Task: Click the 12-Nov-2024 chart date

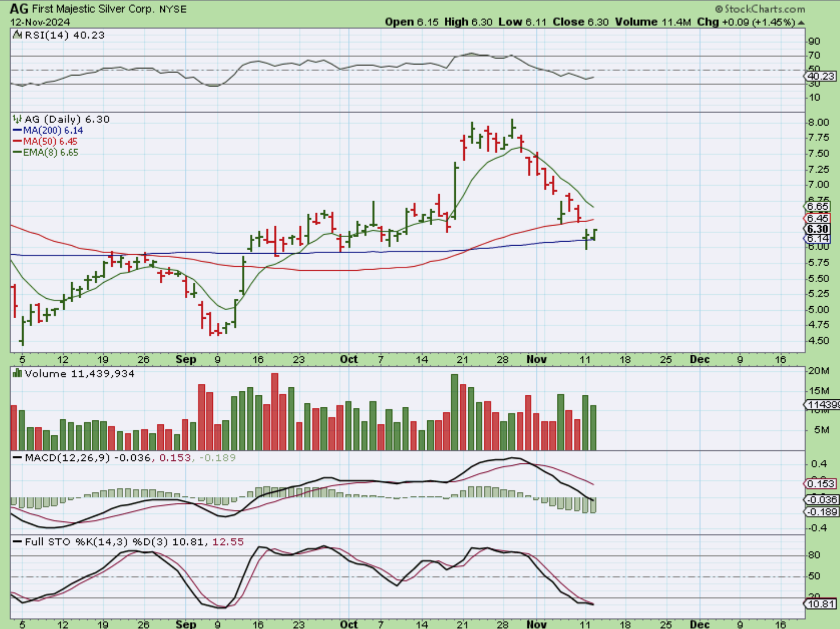Action: (x=40, y=22)
